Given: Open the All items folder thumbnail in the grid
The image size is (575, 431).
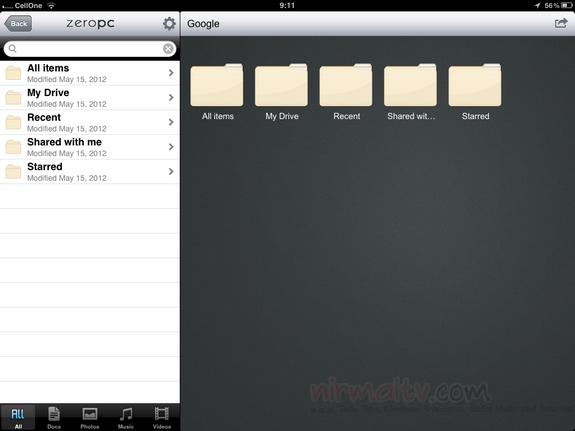Looking at the screenshot, I should (x=217, y=85).
